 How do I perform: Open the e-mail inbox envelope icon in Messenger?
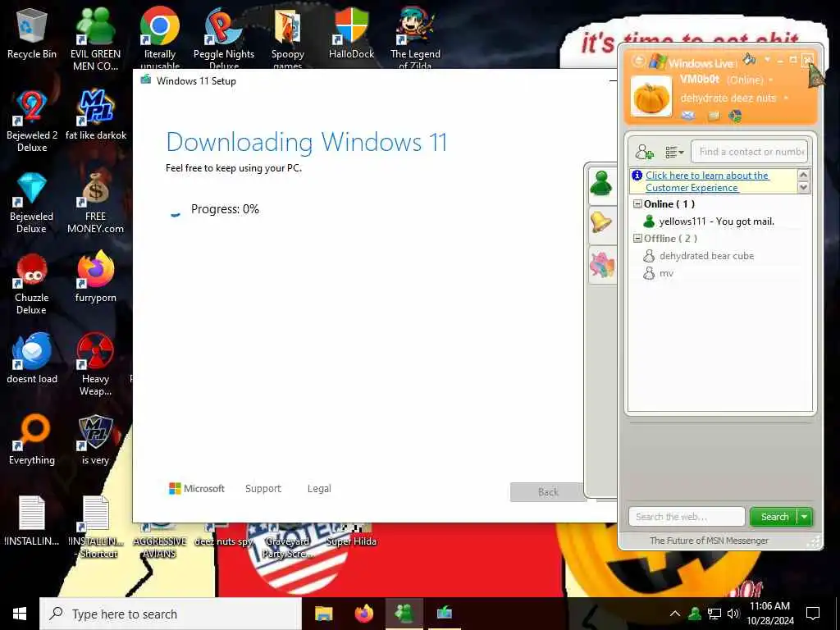click(x=688, y=115)
